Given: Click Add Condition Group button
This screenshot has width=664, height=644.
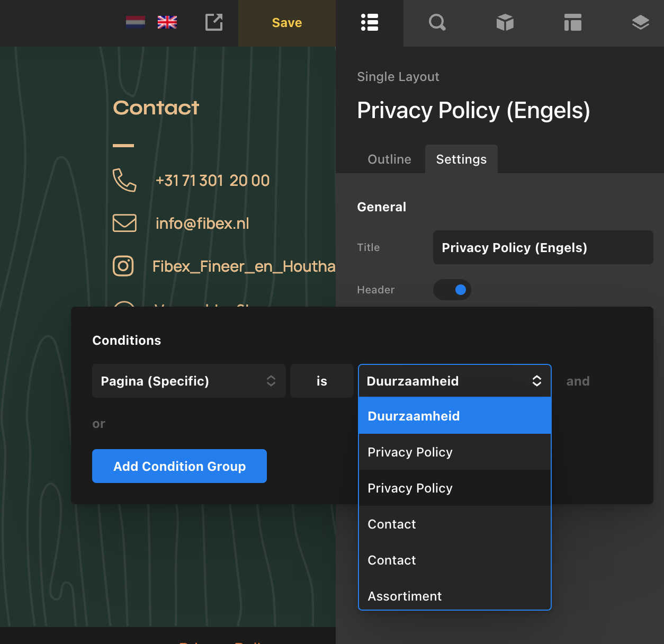Looking at the screenshot, I should tap(180, 466).
